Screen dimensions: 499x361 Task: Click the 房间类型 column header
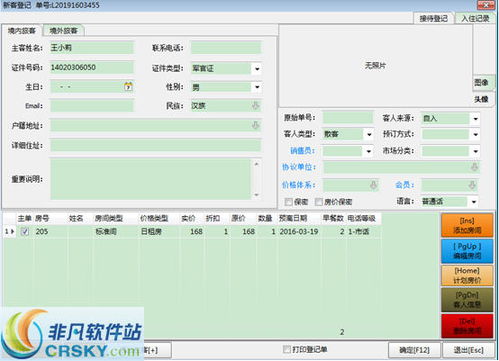tap(109, 218)
